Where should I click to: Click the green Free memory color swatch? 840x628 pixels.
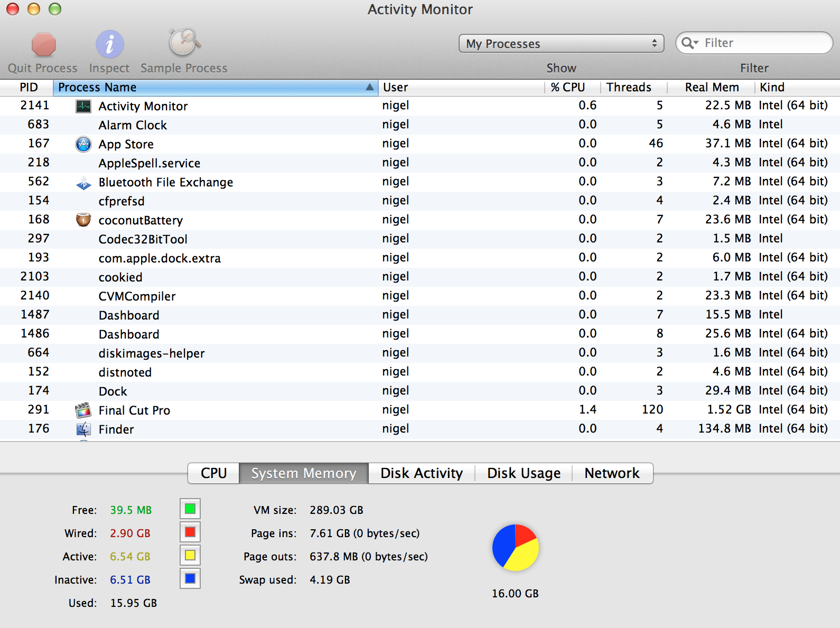190,509
